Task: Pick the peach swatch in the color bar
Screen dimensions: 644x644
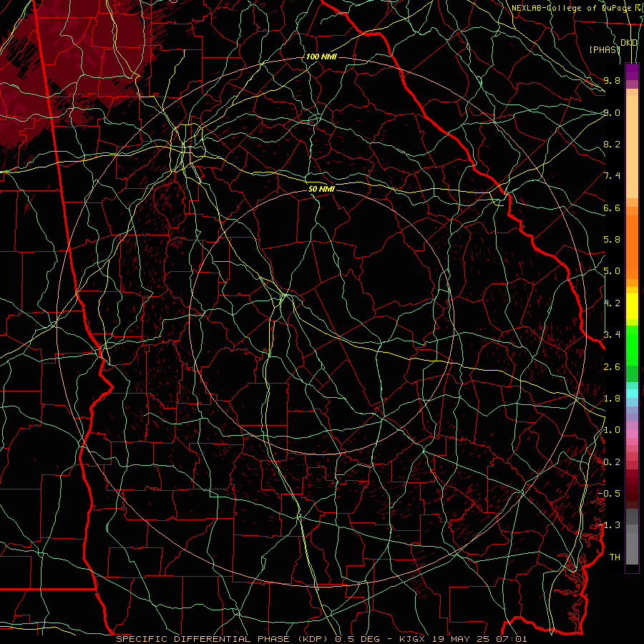Action: tap(632, 147)
